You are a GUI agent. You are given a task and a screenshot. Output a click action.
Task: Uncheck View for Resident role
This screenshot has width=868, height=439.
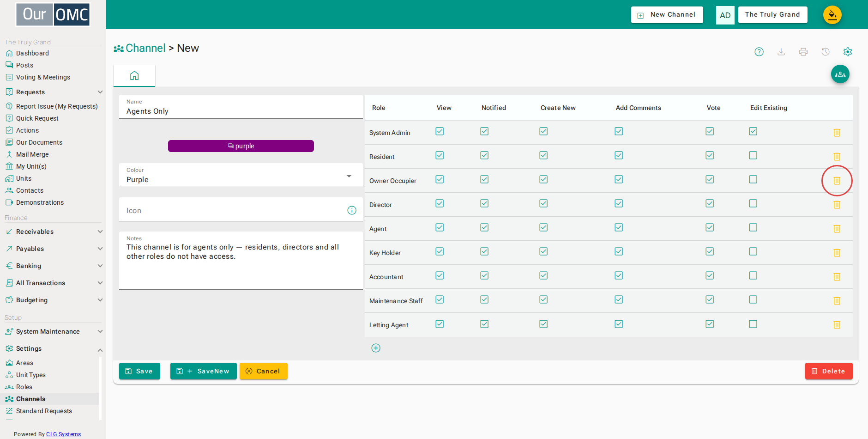click(440, 155)
